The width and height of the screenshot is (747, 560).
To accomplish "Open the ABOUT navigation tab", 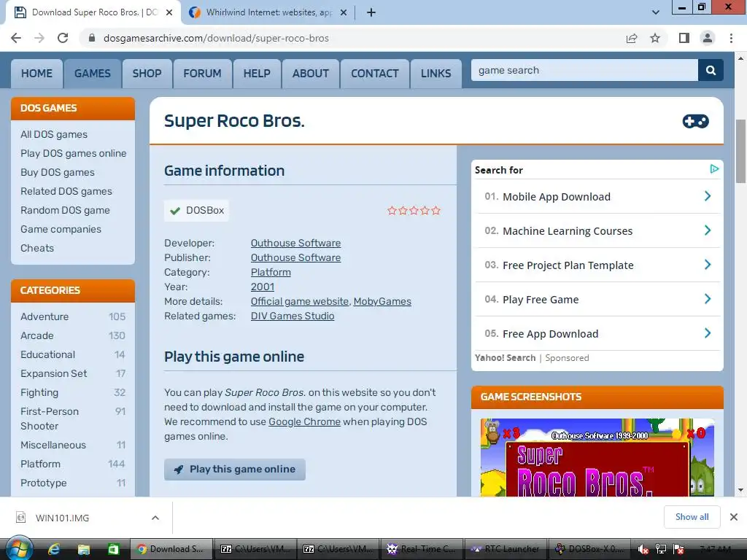I will pyautogui.click(x=311, y=74).
